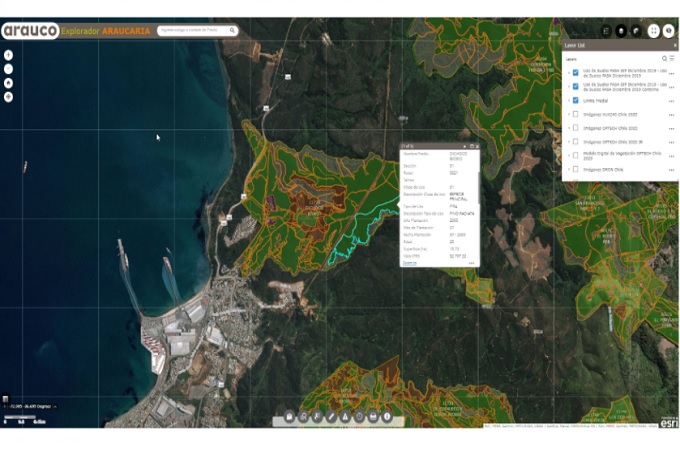Click the Layer List search icon
This screenshot has width=680, height=449.
664,59
